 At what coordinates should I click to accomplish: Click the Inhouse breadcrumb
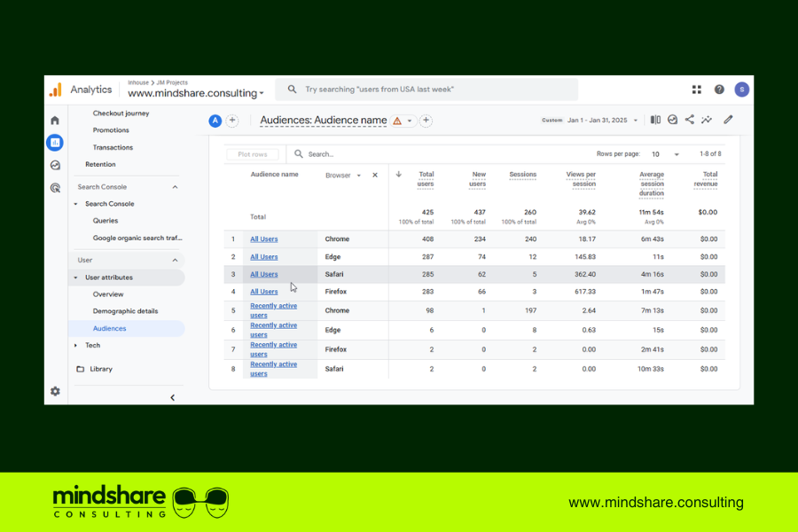[138, 82]
